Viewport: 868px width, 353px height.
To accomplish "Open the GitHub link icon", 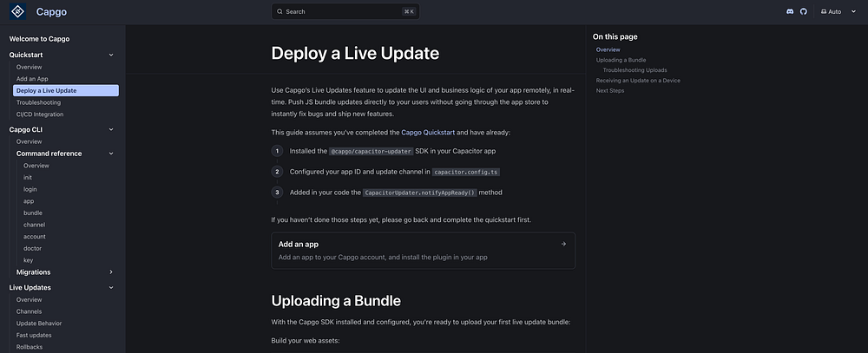I will coord(804,11).
